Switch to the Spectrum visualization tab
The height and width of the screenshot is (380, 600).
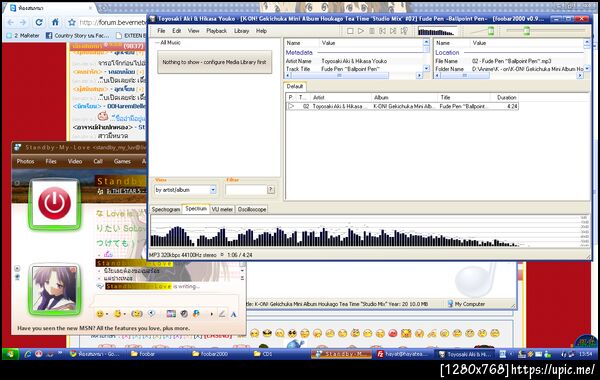(196, 209)
